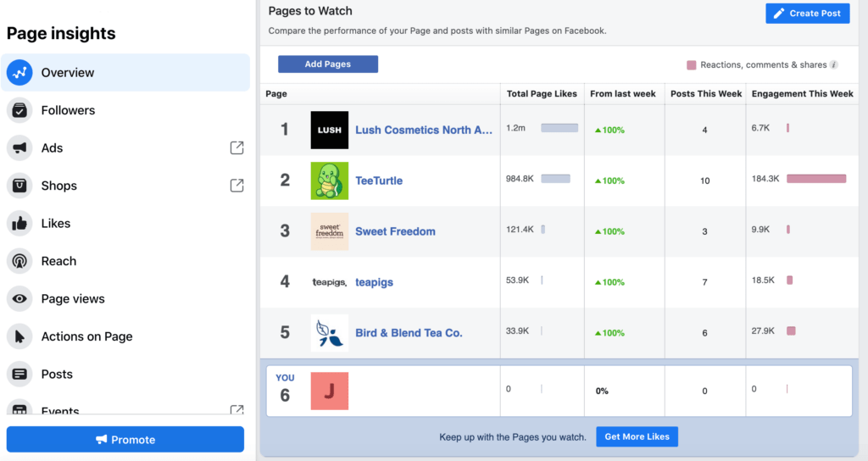Click the 984.8K likes value

520,179
